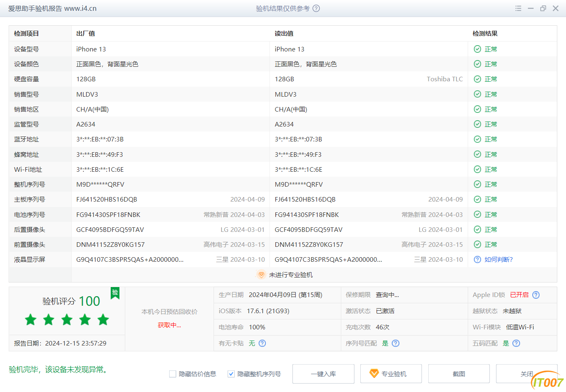Click 出厂值 cell GCF4095BDFGQ59TAV
The image size is (566, 392).
(x=110, y=229)
